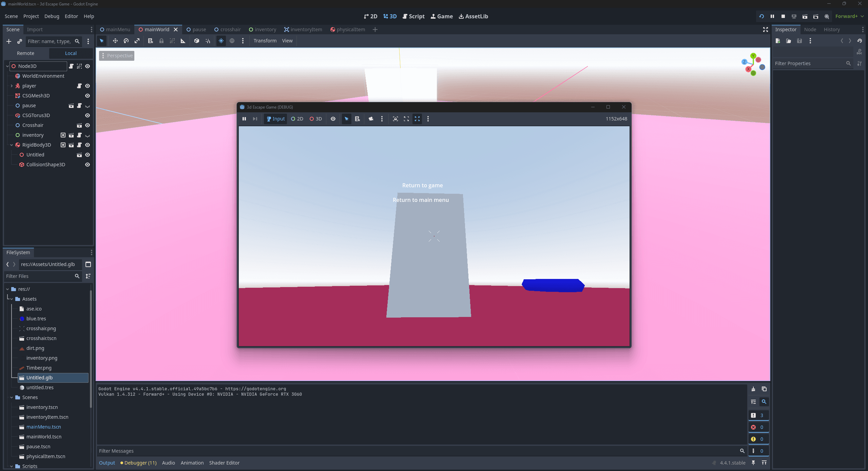Open the Project menu

pyautogui.click(x=31, y=16)
